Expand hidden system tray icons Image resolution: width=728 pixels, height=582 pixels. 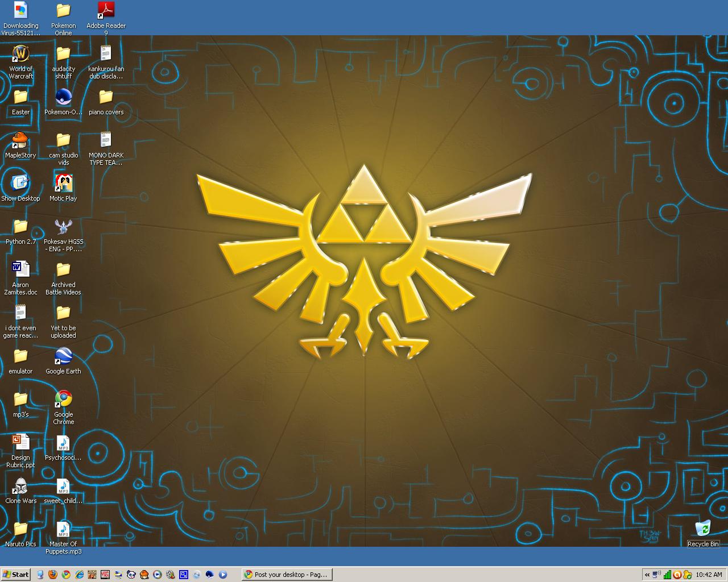(x=647, y=575)
